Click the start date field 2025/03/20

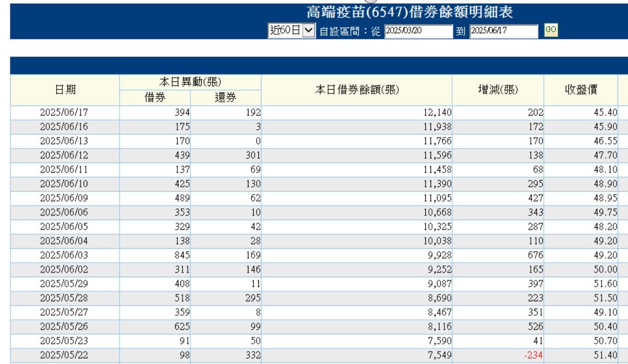pyautogui.click(x=418, y=30)
